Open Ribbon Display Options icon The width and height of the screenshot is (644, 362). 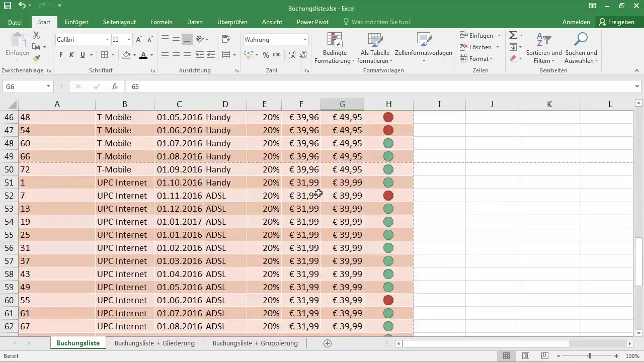point(593,6)
